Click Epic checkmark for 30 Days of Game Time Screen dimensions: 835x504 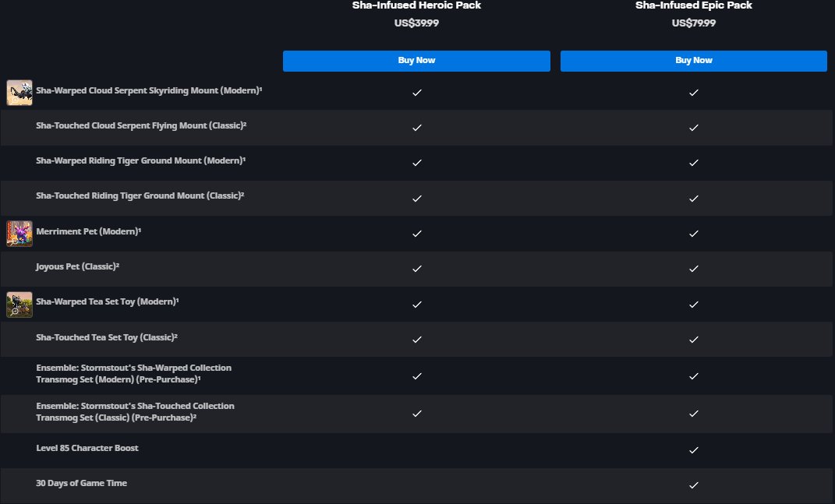(x=693, y=485)
